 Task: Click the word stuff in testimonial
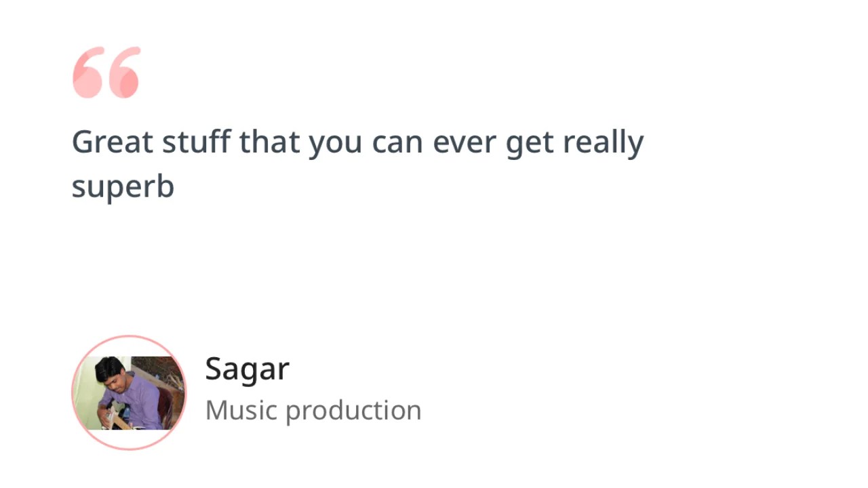click(196, 142)
